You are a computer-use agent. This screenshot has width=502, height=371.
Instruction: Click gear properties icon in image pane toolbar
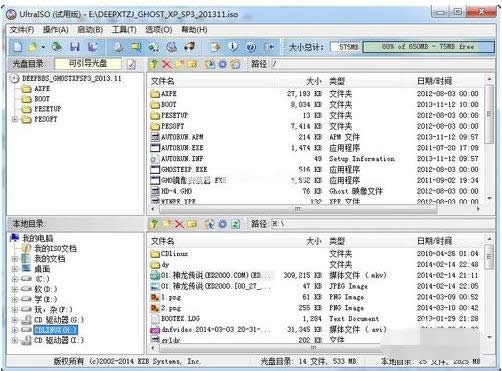222,64
